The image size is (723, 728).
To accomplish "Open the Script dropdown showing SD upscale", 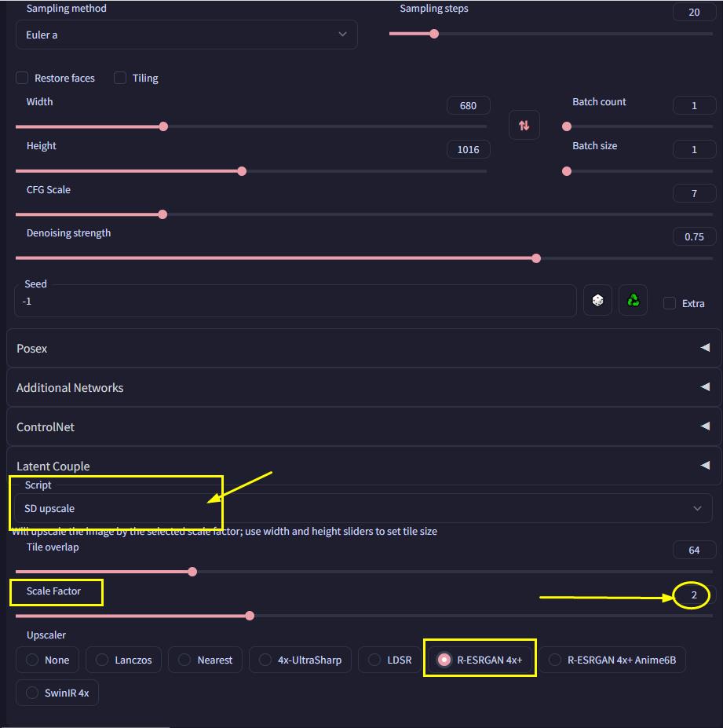I will [x=363, y=508].
